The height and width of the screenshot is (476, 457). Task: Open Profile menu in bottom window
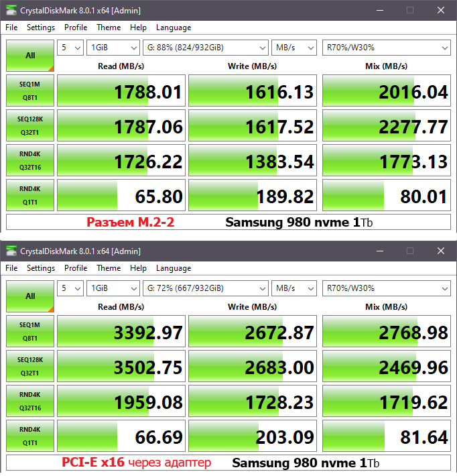(x=76, y=268)
